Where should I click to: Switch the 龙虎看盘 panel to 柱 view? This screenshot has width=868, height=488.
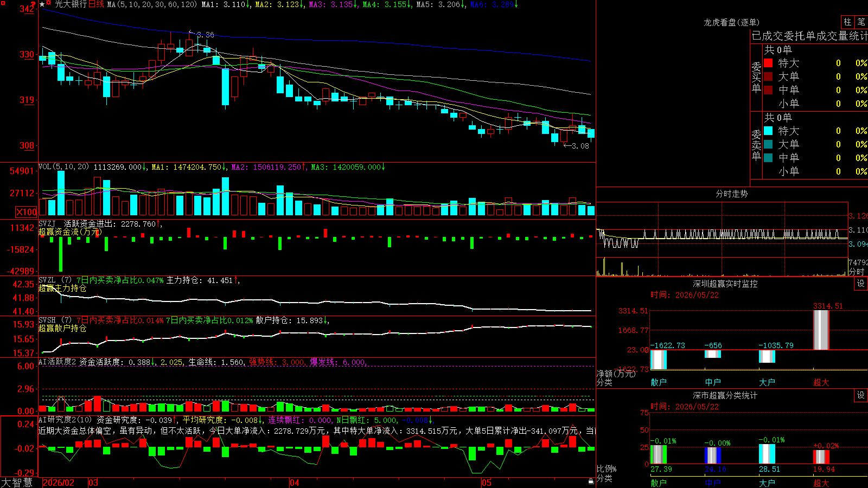tap(847, 22)
